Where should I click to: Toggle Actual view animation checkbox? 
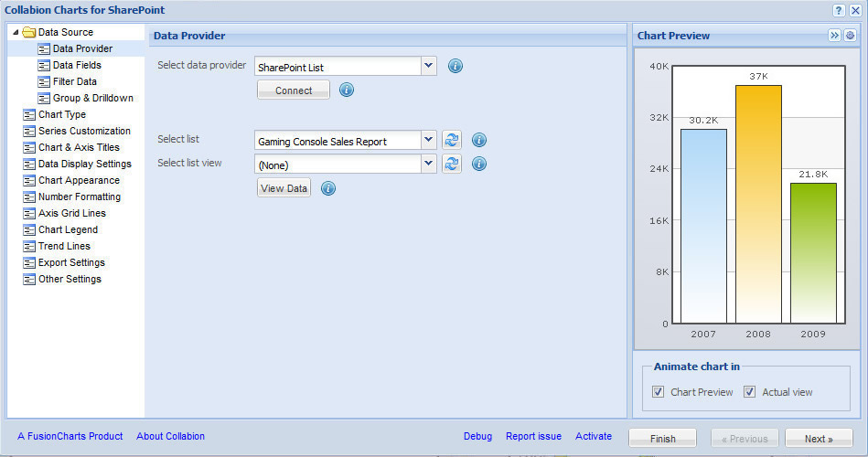(x=749, y=392)
